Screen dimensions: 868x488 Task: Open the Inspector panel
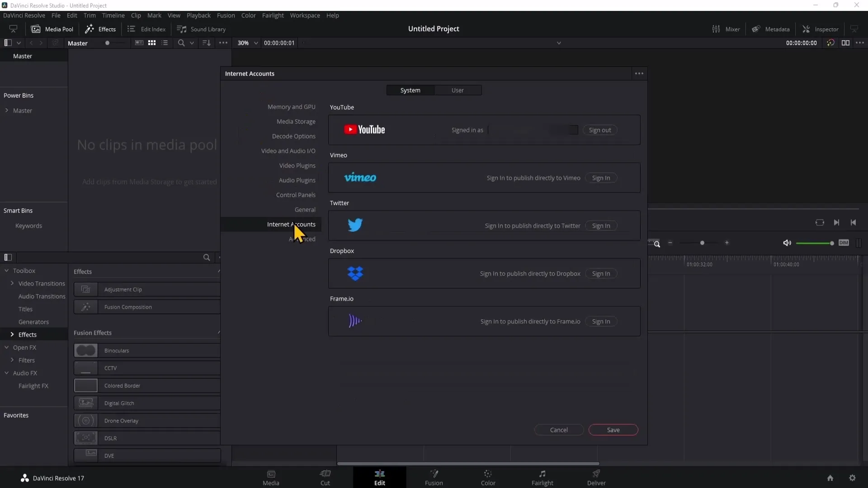point(820,29)
